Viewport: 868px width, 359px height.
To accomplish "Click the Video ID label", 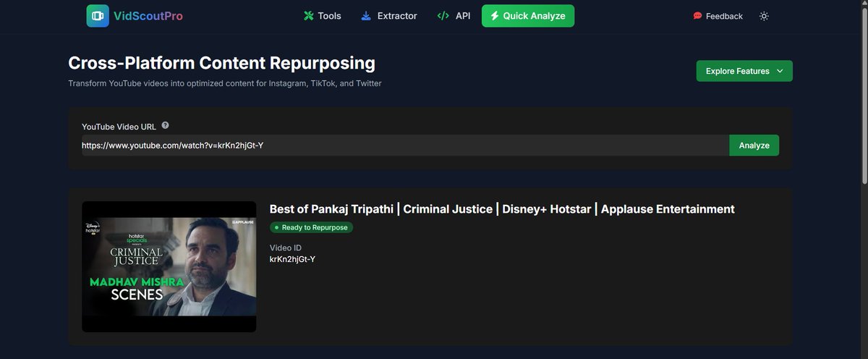I will pyautogui.click(x=285, y=248).
